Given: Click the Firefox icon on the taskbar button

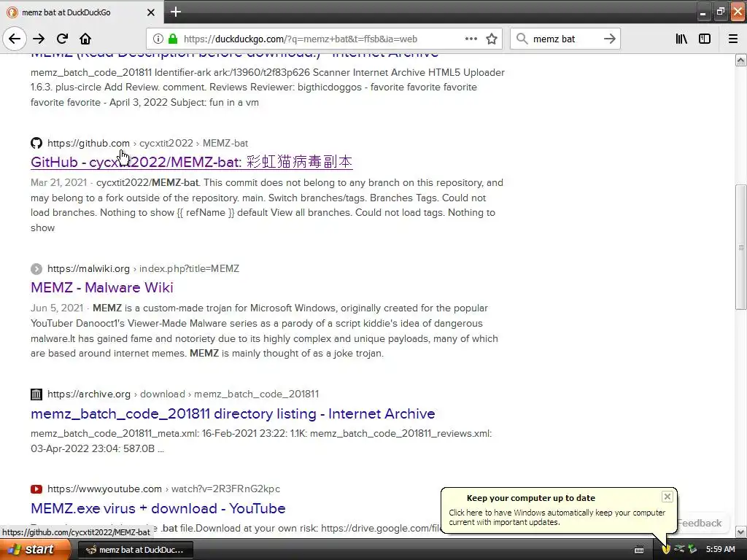Looking at the screenshot, I should (91, 550).
